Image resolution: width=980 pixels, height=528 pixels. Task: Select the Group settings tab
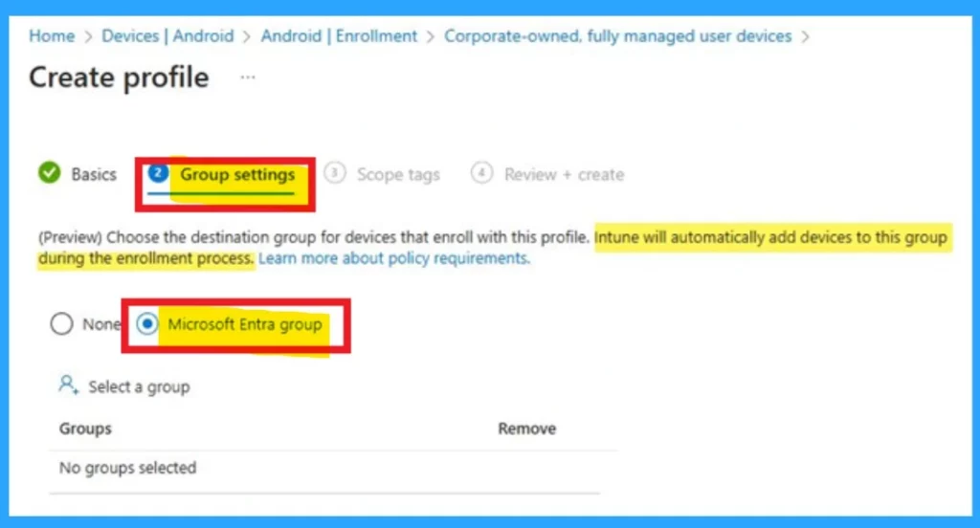[237, 174]
